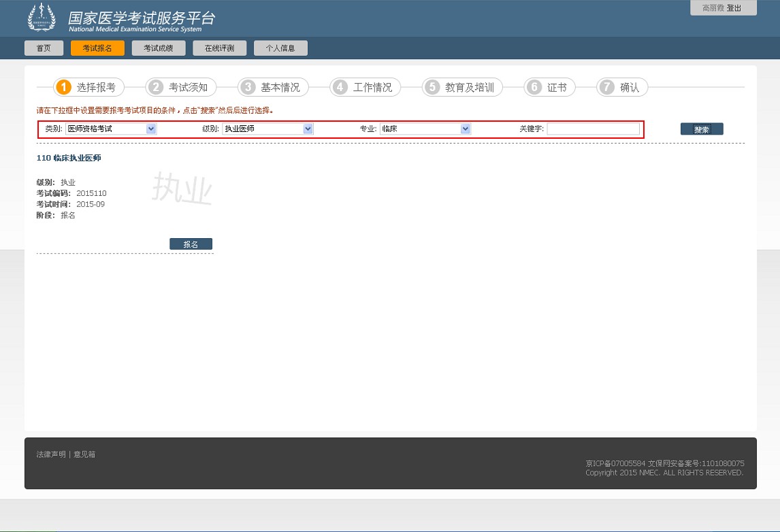Image resolution: width=780 pixels, height=532 pixels.
Task: Open the 考试成绩 navigation tab
Action: (x=158, y=48)
